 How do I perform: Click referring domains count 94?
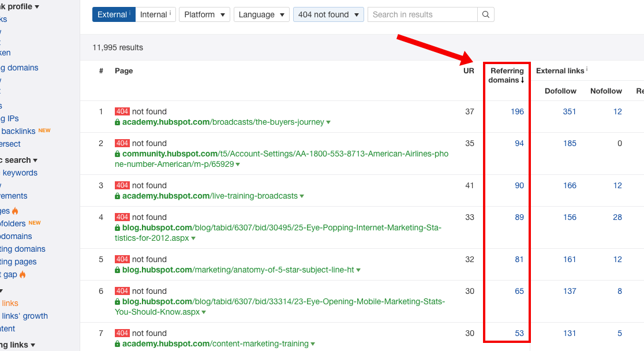coord(519,143)
